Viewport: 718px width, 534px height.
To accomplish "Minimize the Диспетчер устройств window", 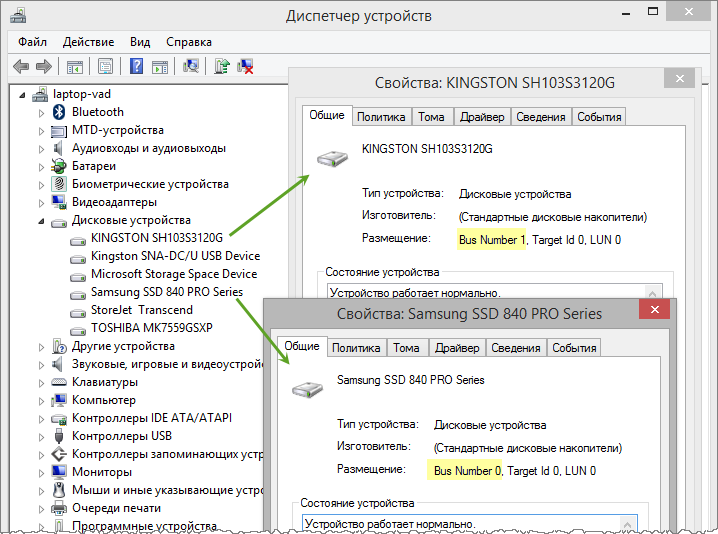I will pyautogui.click(x=626, y=13).
